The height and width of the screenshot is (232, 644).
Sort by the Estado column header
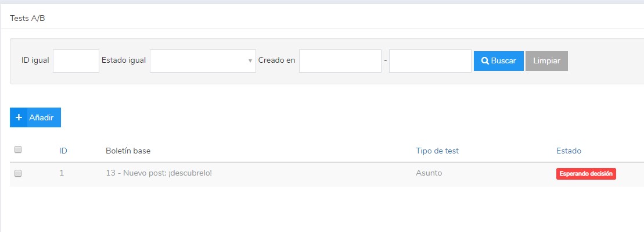coord(569,151)
